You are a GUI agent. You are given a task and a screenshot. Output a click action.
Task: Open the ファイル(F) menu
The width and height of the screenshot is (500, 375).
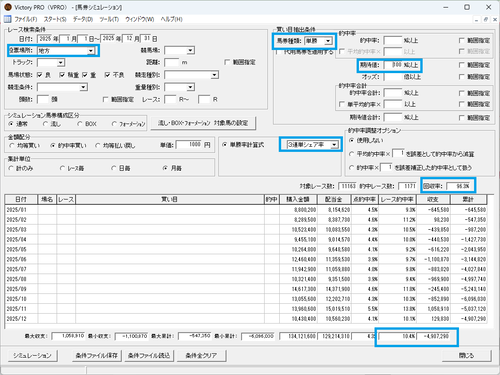(26, 19)
